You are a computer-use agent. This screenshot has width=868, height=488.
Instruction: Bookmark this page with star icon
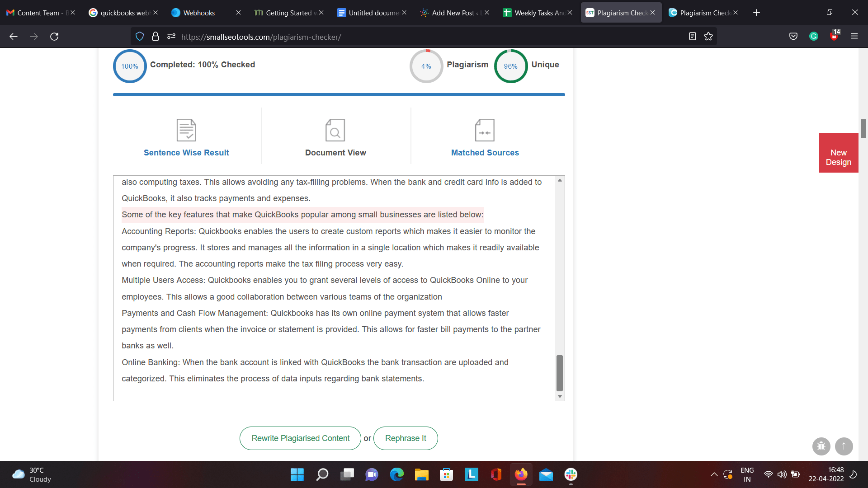[x=708, y=37]
